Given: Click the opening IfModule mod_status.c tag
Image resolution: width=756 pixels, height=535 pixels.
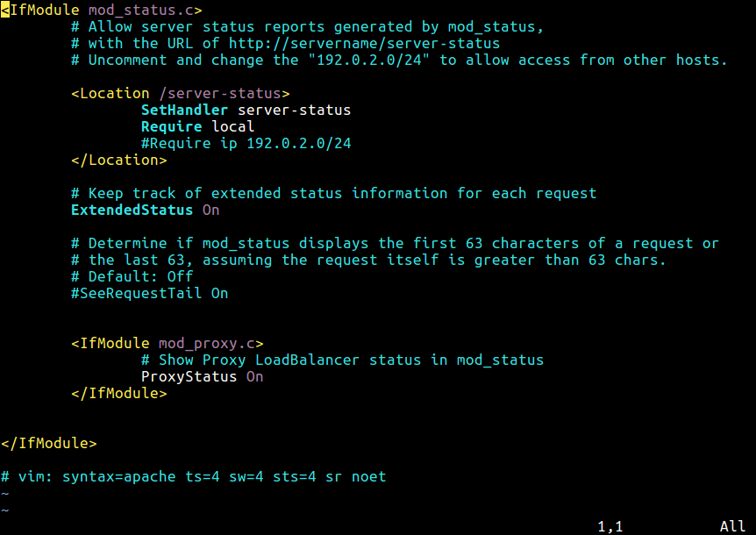Looking at the screenshot, I should 101,11.
